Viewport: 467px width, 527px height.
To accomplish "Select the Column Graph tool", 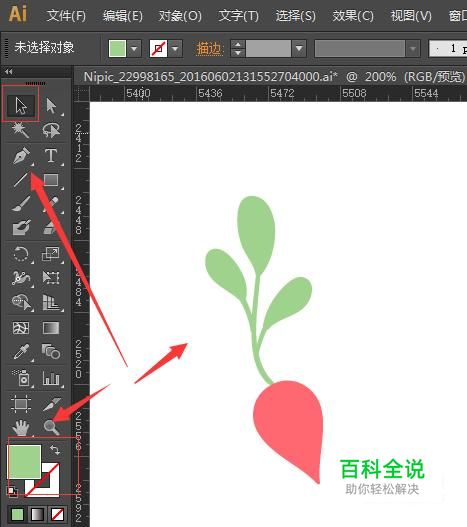I will point(51,378).
